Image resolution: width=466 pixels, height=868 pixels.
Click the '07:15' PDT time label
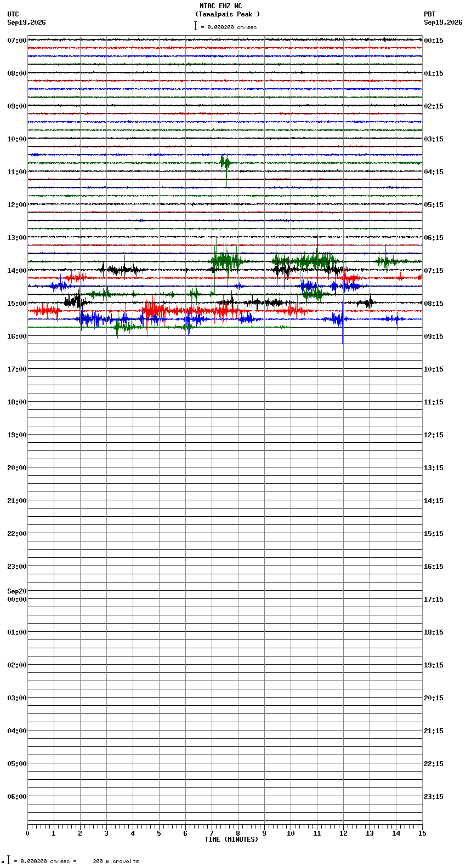[434, 271]
